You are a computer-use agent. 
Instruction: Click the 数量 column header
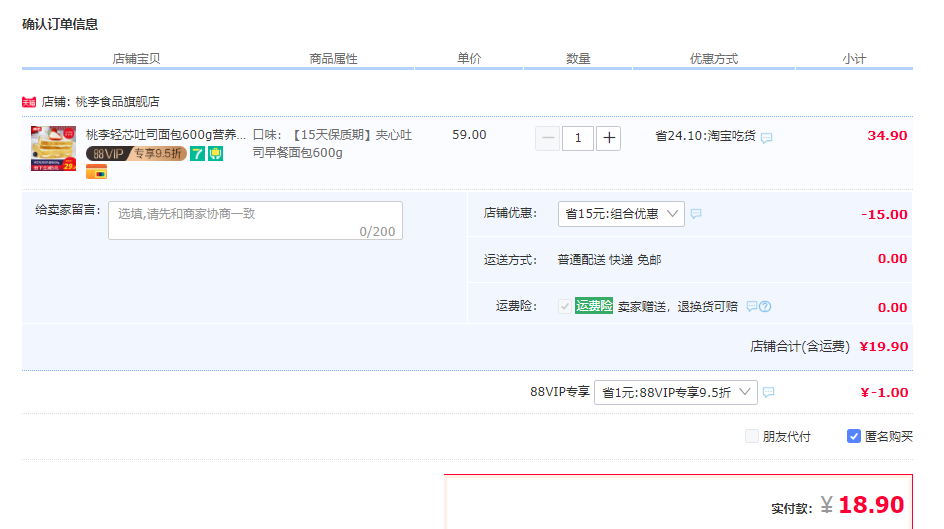coord(578,58)
